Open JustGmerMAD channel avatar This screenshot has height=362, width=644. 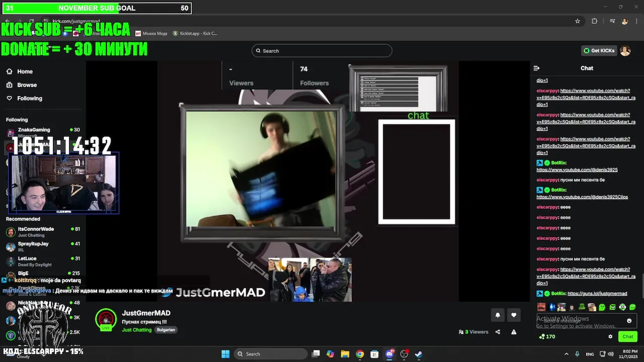click(x=106, y=319)
